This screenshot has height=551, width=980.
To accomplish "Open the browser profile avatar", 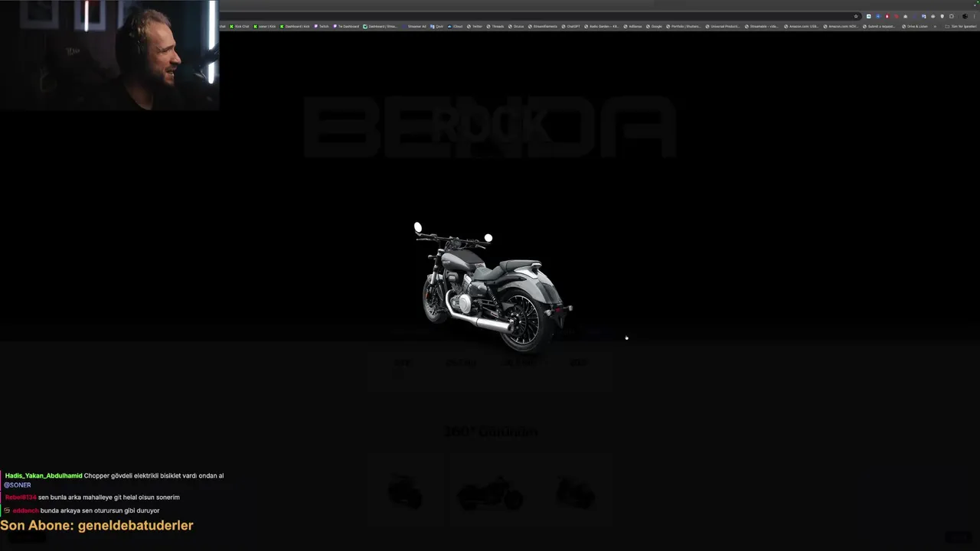I will (965, 16).
